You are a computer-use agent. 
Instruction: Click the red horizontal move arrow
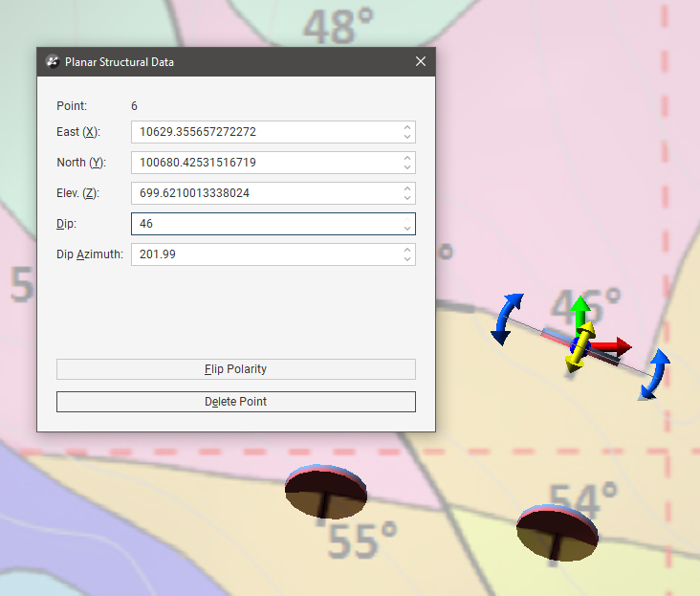pyautogui.click(x=615, y=345)
